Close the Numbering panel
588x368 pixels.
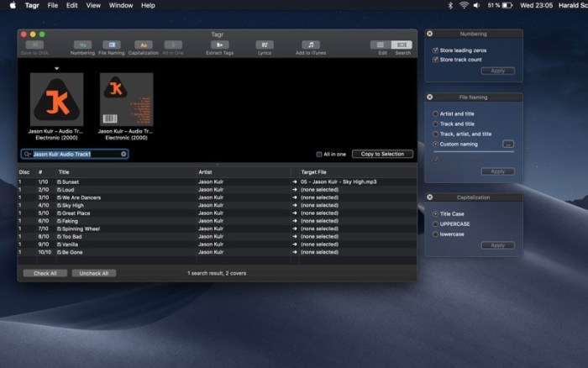pos(430,34)
